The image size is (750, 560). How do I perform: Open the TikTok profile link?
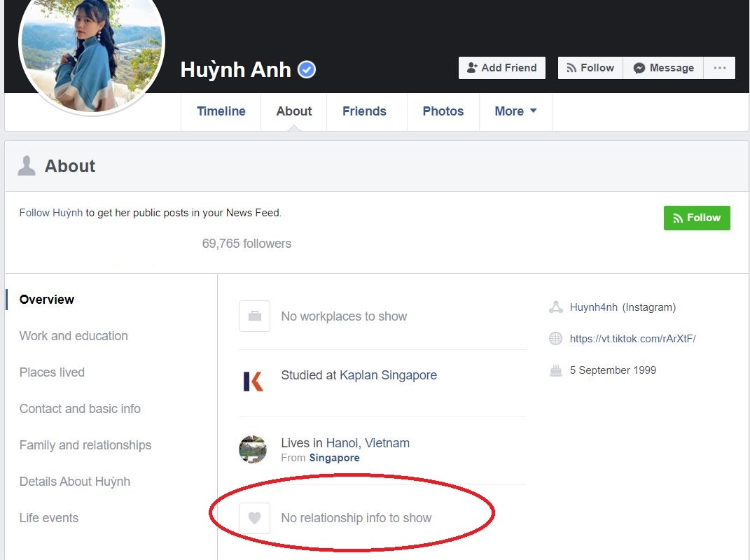(632, 338)
